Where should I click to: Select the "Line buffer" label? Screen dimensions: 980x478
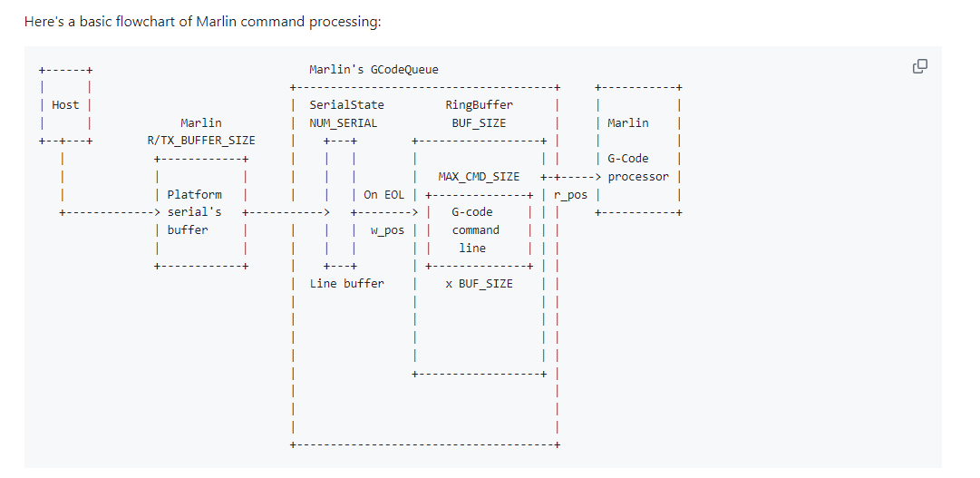tap(346, 283)
